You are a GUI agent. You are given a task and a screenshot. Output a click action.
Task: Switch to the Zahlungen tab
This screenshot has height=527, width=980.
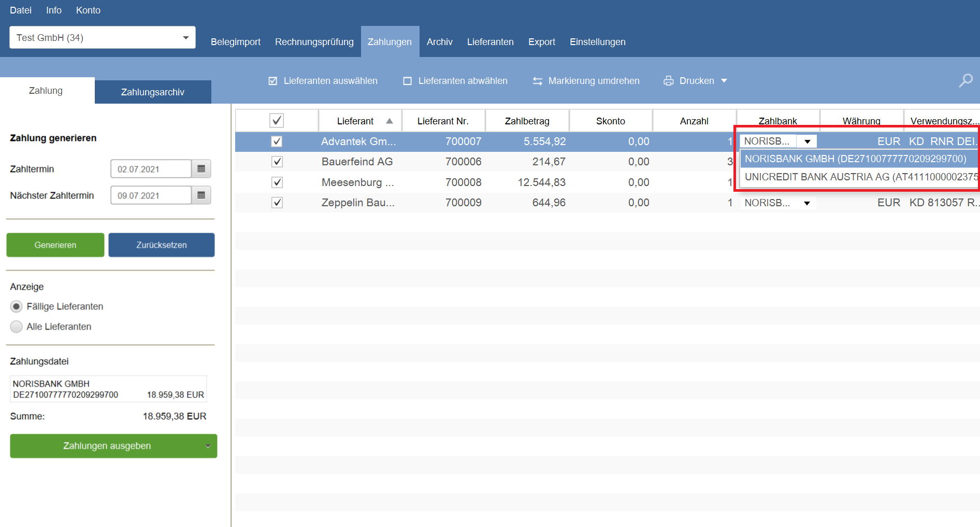pos(390,42)
